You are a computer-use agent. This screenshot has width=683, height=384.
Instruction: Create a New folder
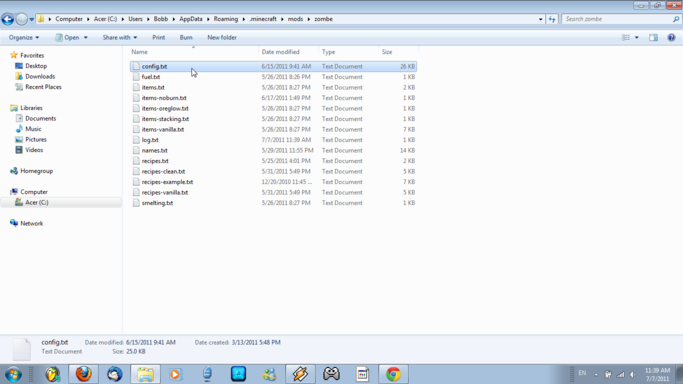(x=222, y=37)
